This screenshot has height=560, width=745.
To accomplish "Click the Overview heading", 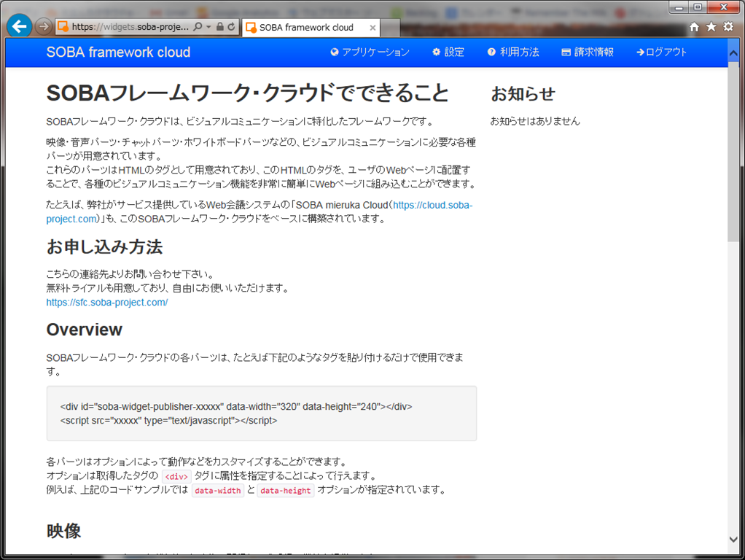I will tap(84, 330).
